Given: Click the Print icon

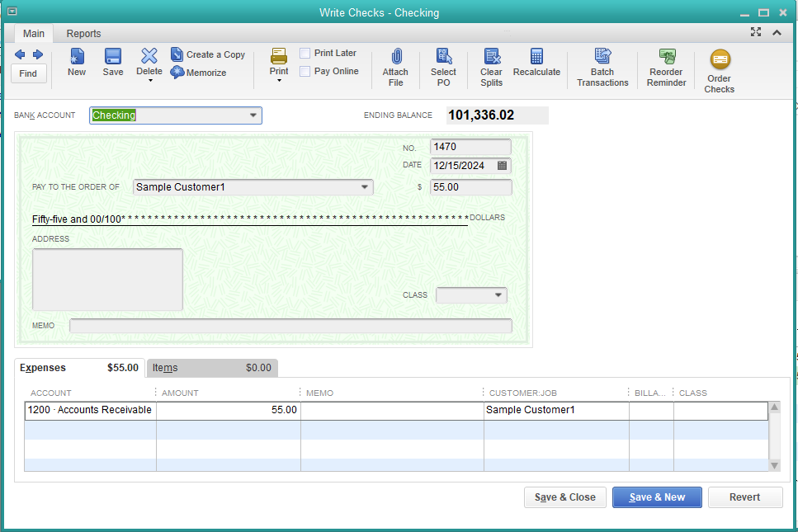Looking at the screenshot, I should tap(279, 55).
